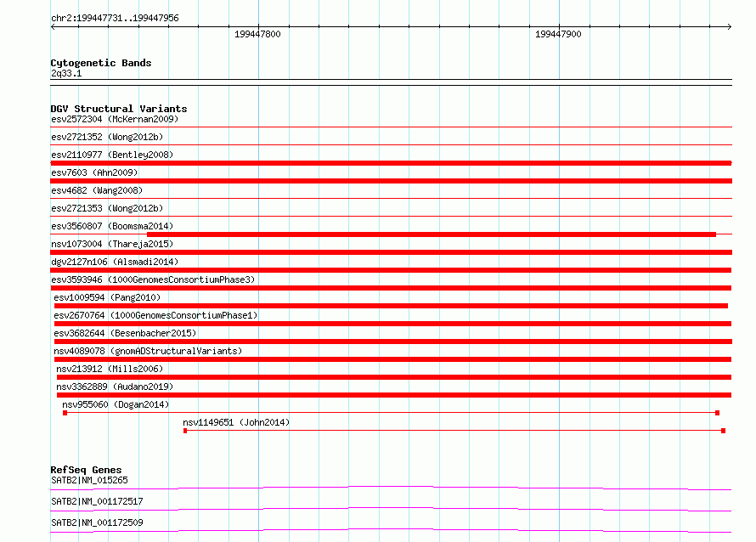Image resolution: width=756 pixels, height=542 pixels.
Task: Click the magenta line of SATB2|NM_015265 transcript
Action: [x=391, y=488]
